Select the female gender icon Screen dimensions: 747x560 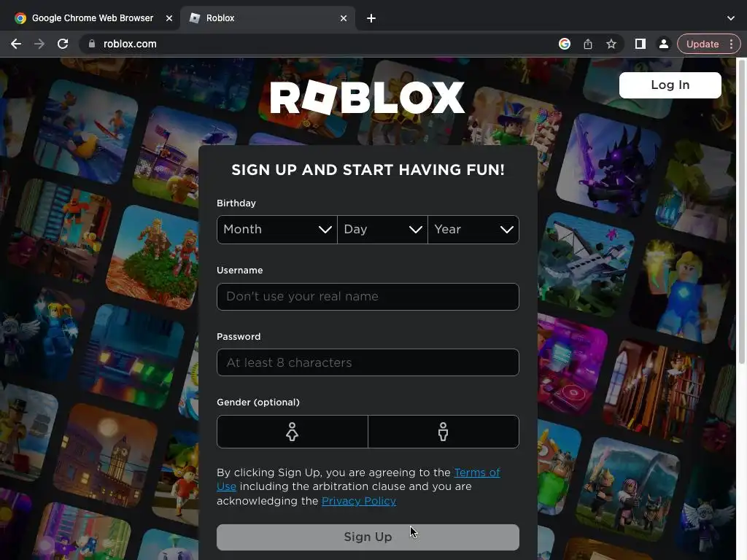click(x=293, y=432)
